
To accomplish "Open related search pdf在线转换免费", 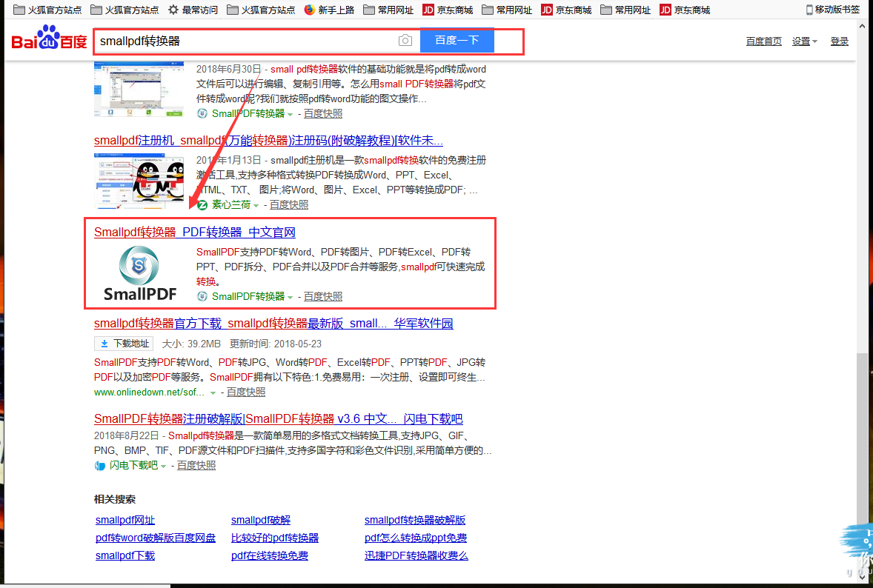I will [270, 555].
